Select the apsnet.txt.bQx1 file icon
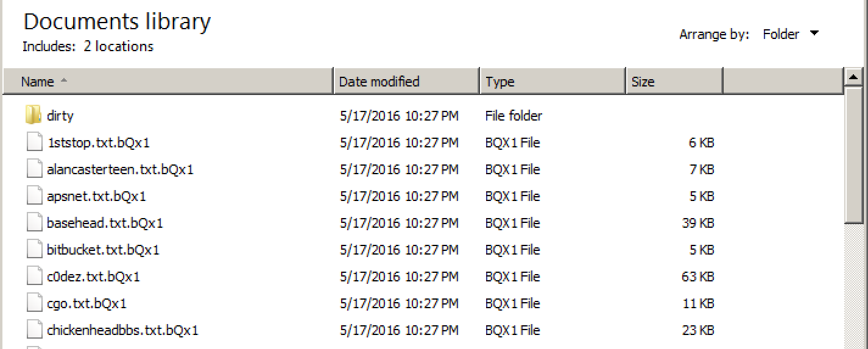The image size is (868, 349). point(34,196)
